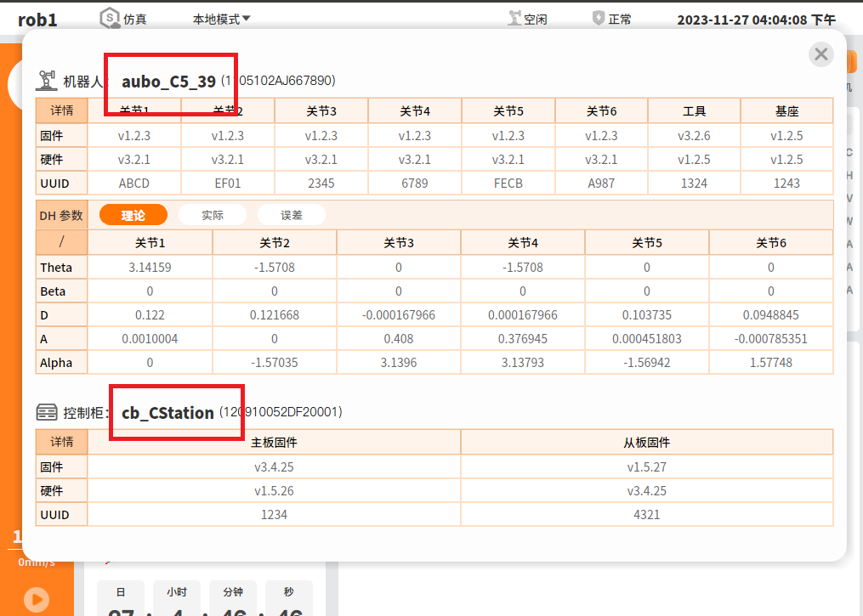This screenshot has width=863, height=616.
Task: Click the 正常 shield status icon
Action: click(x=599, y=18)
